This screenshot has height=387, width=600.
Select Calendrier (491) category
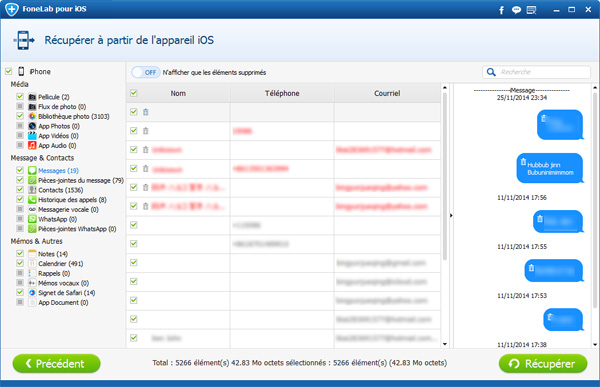tap(60, 264)
